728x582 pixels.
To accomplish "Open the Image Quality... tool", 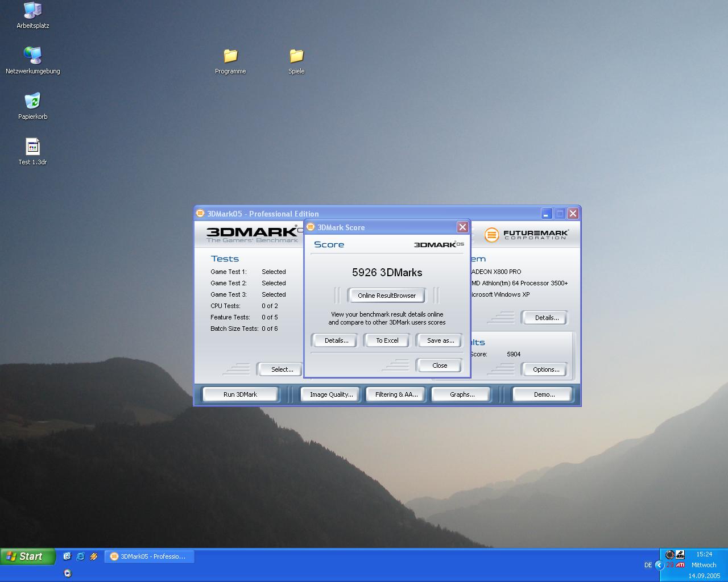I will (x=331, y=394).
